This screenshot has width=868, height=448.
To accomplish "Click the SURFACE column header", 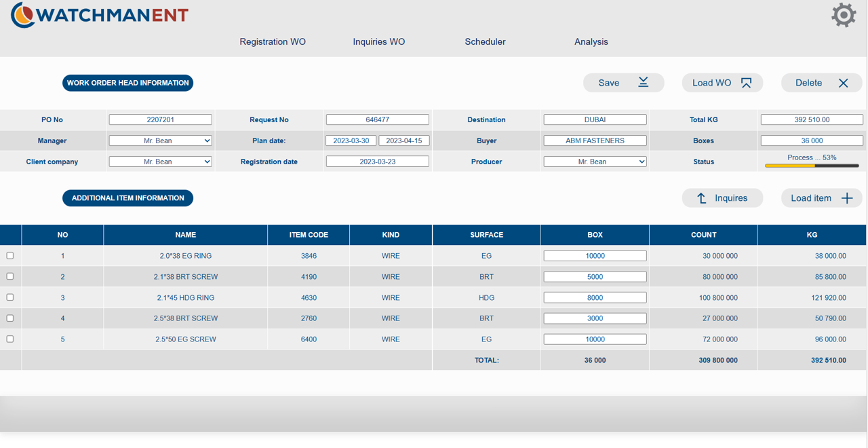I will pos(486,235).
